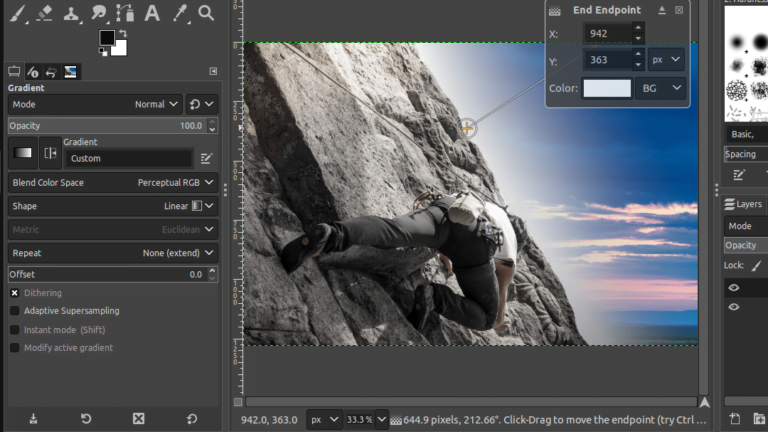Image resolution: width=768 pixels, height=432 pixels.
Task: Adjust the Layers Opacity slider
Action: [746, 245]
